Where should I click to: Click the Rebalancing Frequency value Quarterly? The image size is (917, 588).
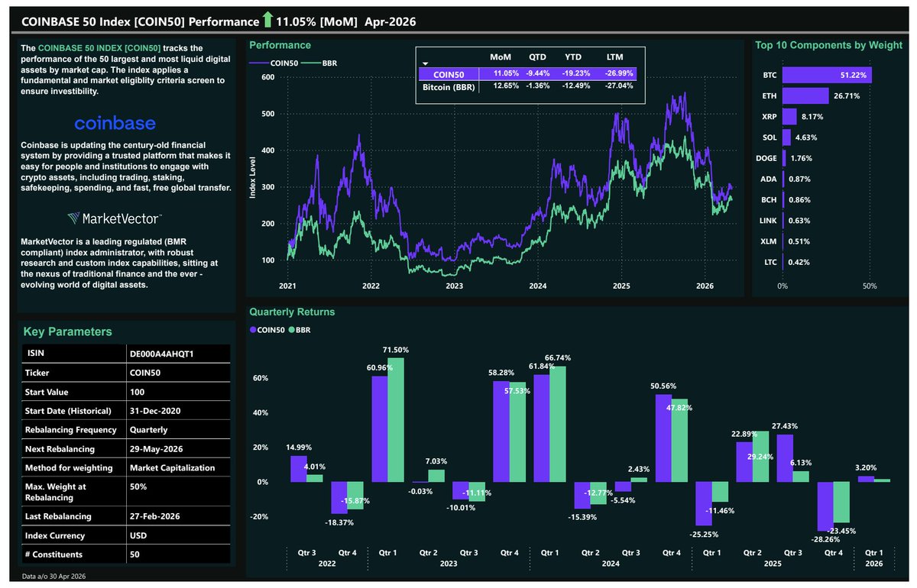148,429
